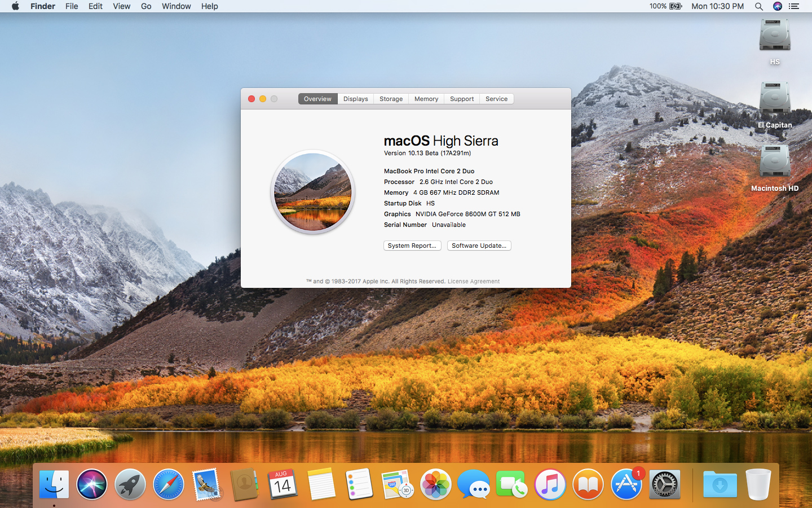The image size is (812, 508).
Task: Open the Photos app
Action: [435, 484]
